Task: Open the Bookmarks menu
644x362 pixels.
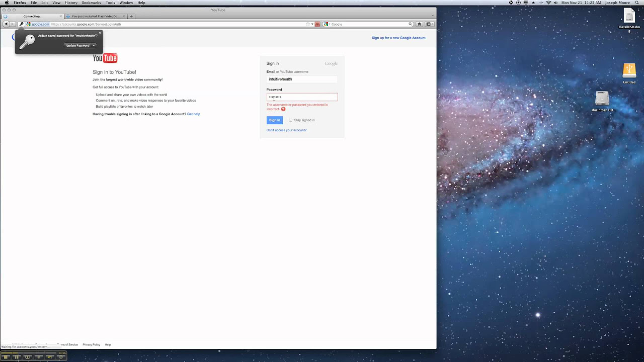Action: pyautogui.click(x=92, y=3)
